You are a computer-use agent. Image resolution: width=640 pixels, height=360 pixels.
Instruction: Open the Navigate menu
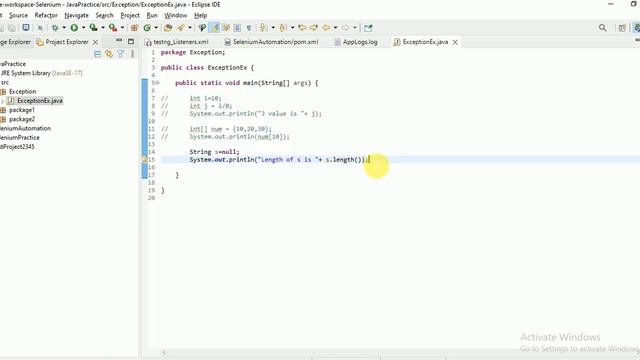(x=76, y=15)
